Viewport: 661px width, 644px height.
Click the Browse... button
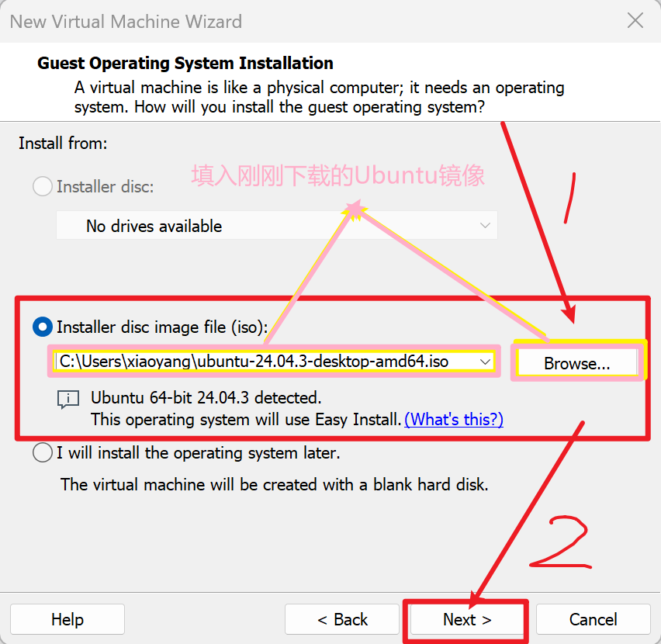tap(576, 362)
